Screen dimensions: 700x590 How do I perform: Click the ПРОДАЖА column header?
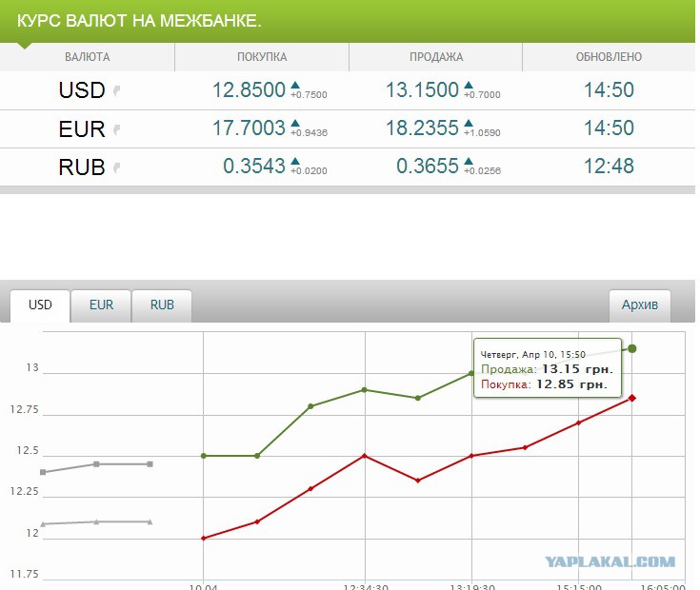tap(436, 57)
